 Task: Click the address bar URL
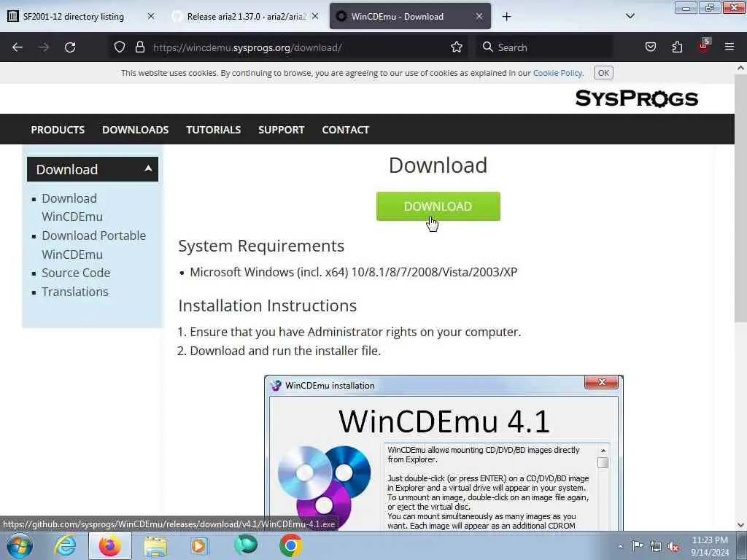tap(247, 47)
